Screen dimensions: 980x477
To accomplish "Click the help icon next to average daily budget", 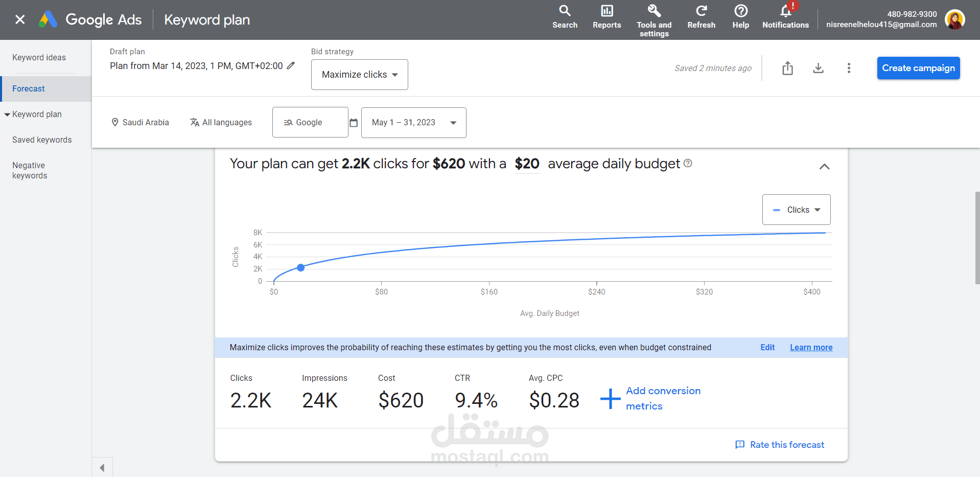I will pos(688,163).
